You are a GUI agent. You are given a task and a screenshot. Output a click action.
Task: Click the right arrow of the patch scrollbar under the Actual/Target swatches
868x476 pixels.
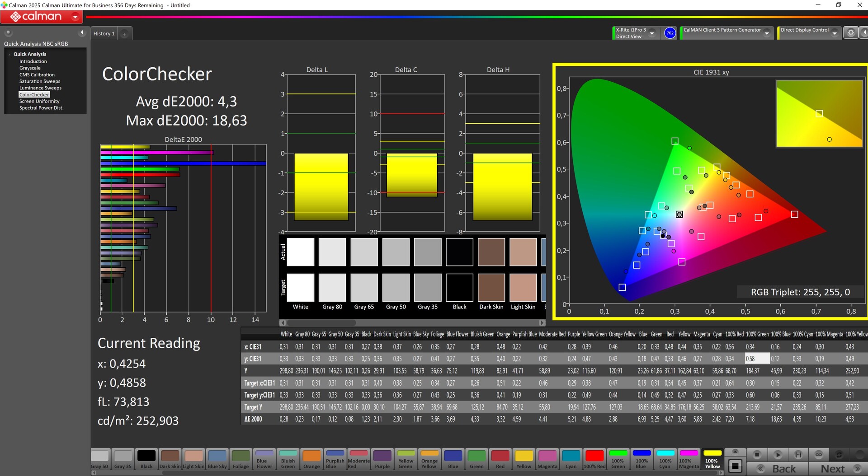(542, 323)
